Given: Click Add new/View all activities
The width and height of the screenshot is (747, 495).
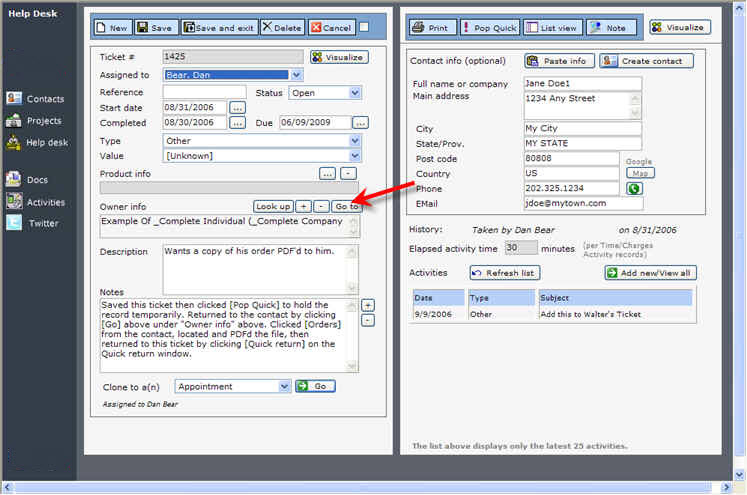Looking at the screenshot, I should (x=650, y=273).
